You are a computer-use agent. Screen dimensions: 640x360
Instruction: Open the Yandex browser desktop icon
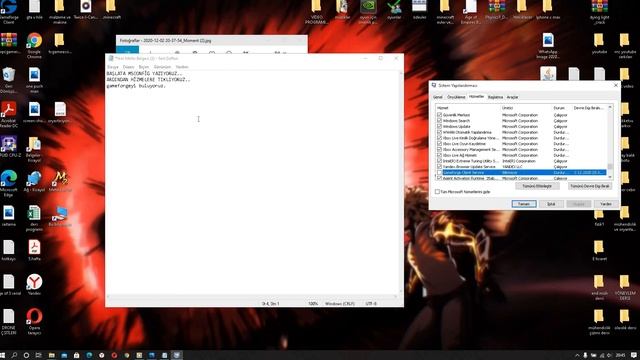click(34, 284)
